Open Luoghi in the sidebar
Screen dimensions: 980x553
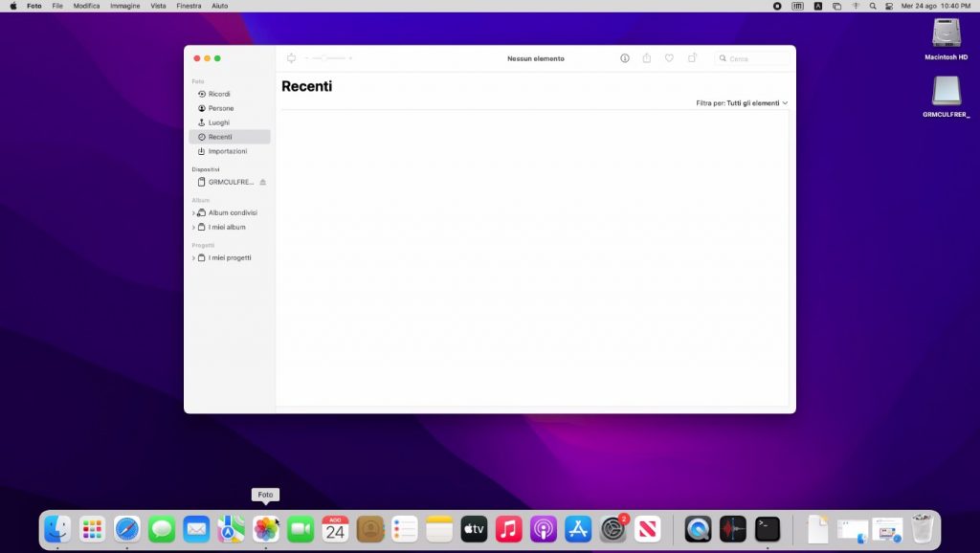click(x=218, y=122)
